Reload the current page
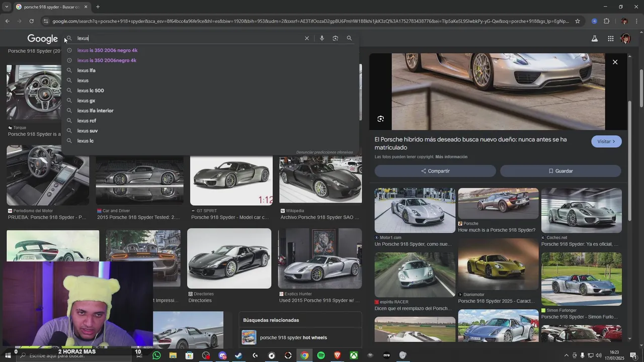 (x=31, y=21)
